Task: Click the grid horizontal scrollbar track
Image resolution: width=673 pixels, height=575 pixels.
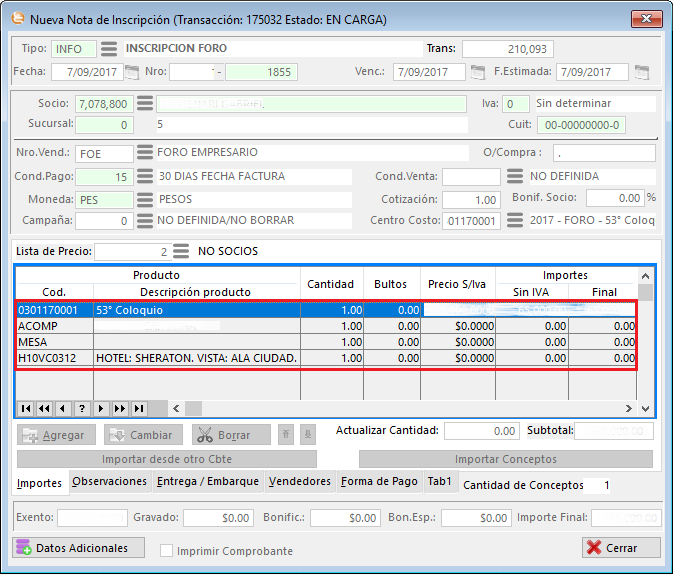Action: pos(400,408)
